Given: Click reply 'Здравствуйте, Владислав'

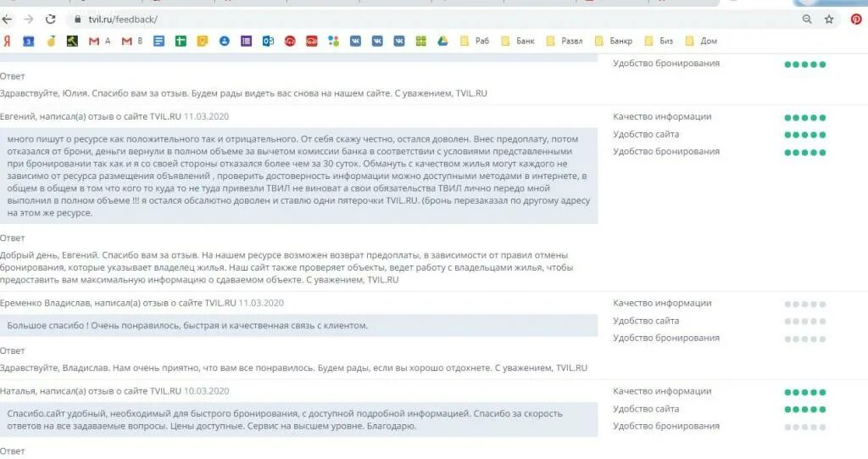Looking at the screenshot, I should (293, 367).
